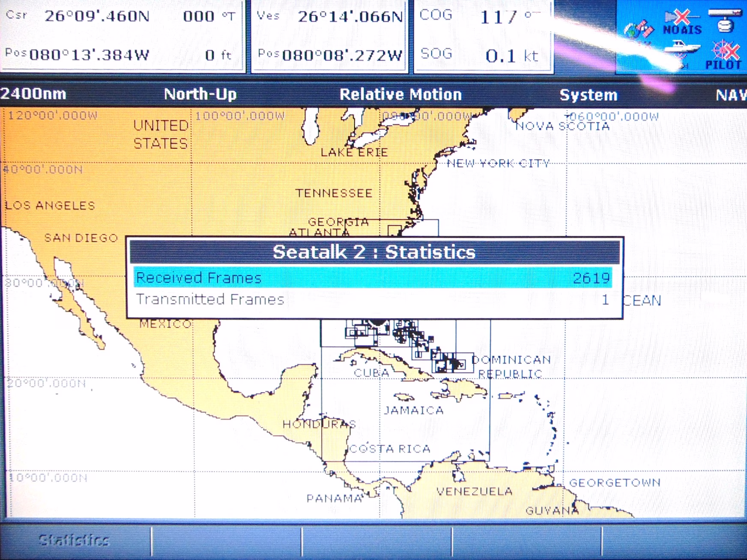The image size is (747, 560).
Task: Select the Transmitted Frames row
Action: [373, 299]
